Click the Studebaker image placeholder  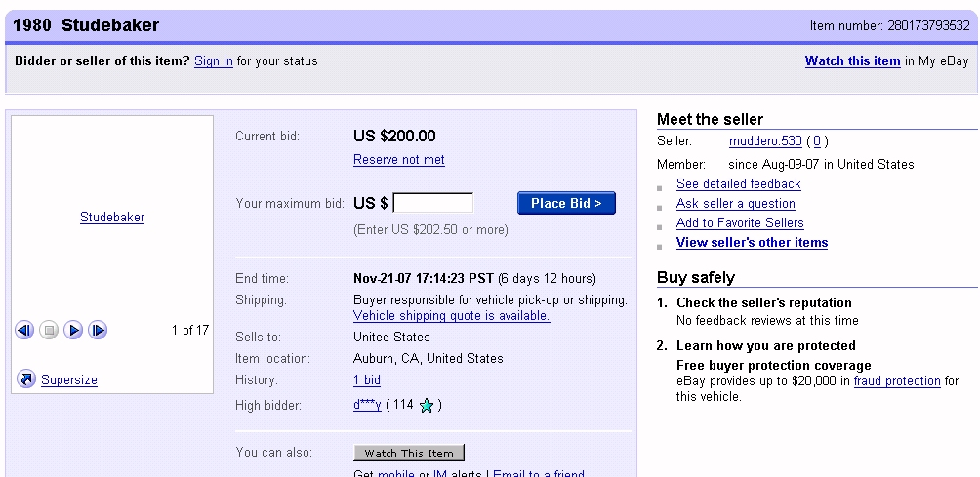coord(112,218)
